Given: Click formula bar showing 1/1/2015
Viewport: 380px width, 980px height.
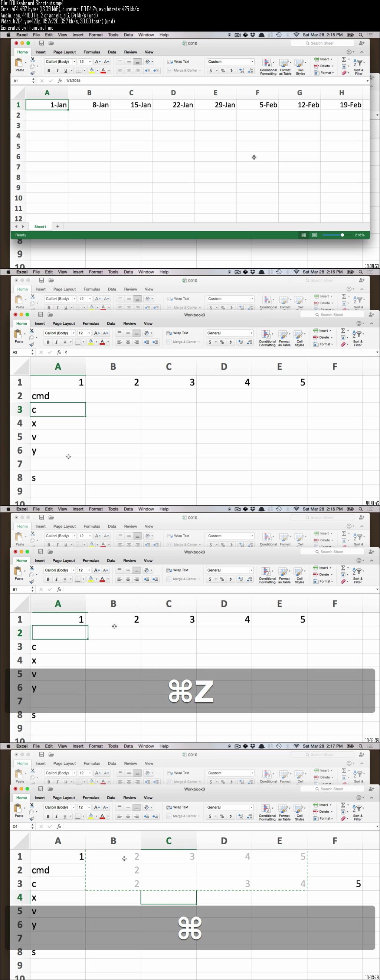Looking at the screenshot, I should coord(214,81).
